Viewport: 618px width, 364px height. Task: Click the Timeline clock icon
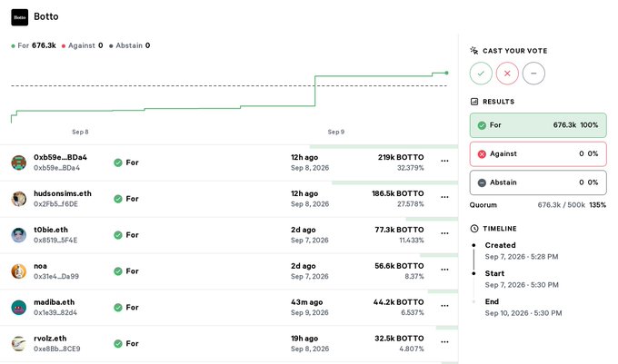474,228
